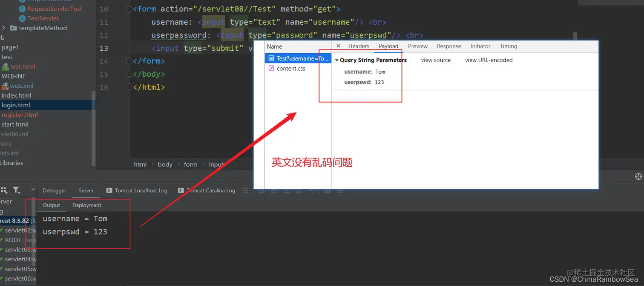
Task: Open the Response tab in DevTools
Action: [449, 46]
